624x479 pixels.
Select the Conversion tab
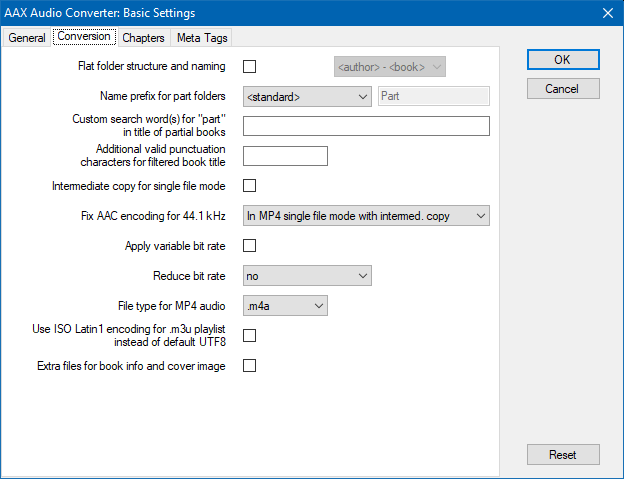tap(84, 37)
